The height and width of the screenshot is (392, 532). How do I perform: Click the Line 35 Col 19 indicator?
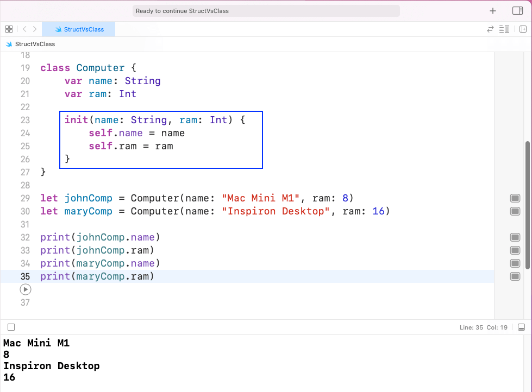coord(483,327)
